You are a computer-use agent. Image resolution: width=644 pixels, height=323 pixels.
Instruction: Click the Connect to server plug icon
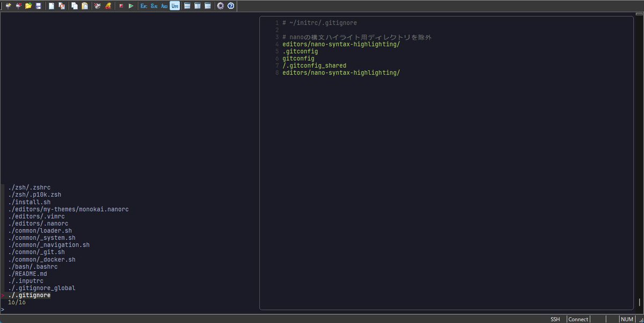point(9,6)
